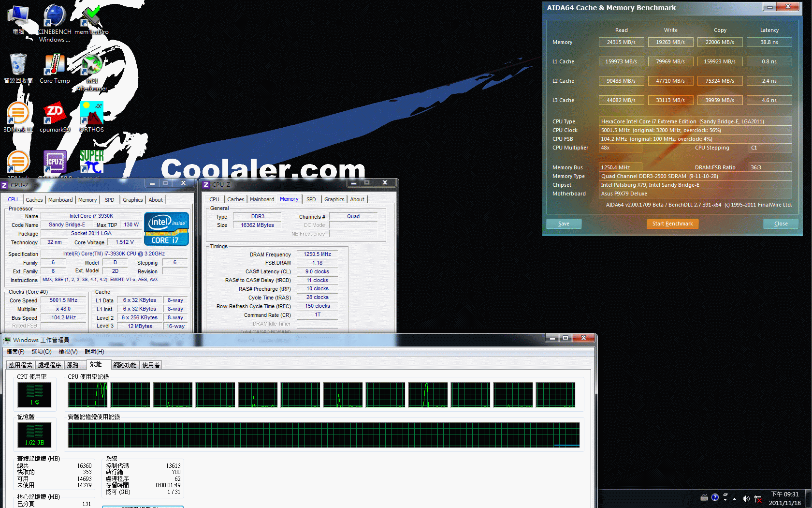Click the Core Speed 5001.5 MHz field in CPU-Z

pyautogui.click(x=63, y=300)
